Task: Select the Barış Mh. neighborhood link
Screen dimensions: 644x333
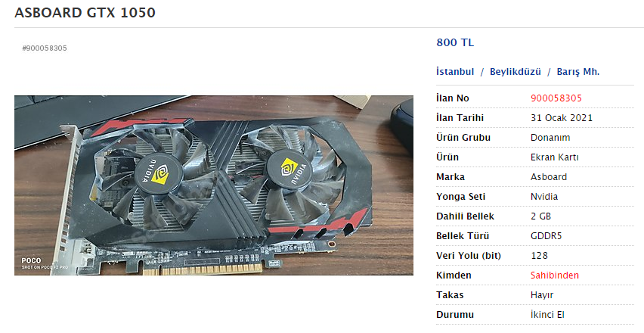Action: [x=578, y=72]
